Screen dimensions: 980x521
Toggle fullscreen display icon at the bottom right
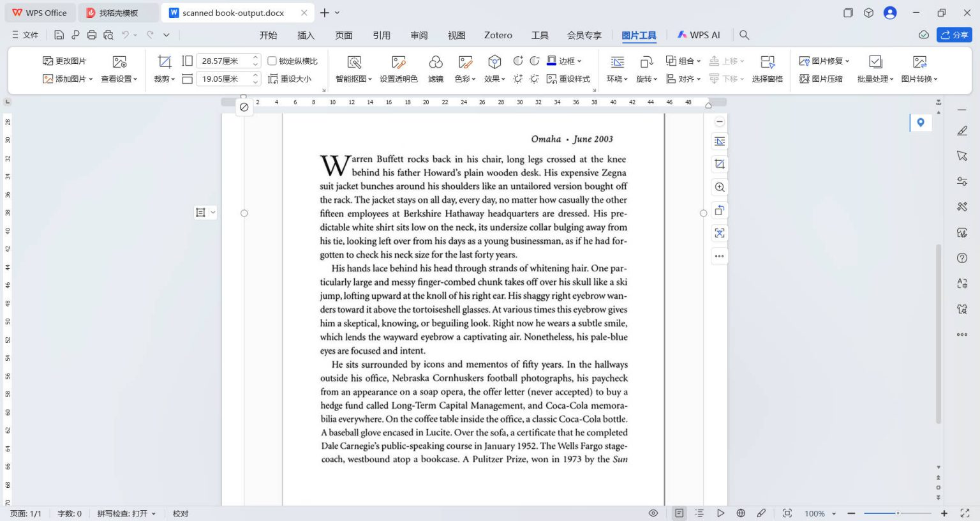965,513
